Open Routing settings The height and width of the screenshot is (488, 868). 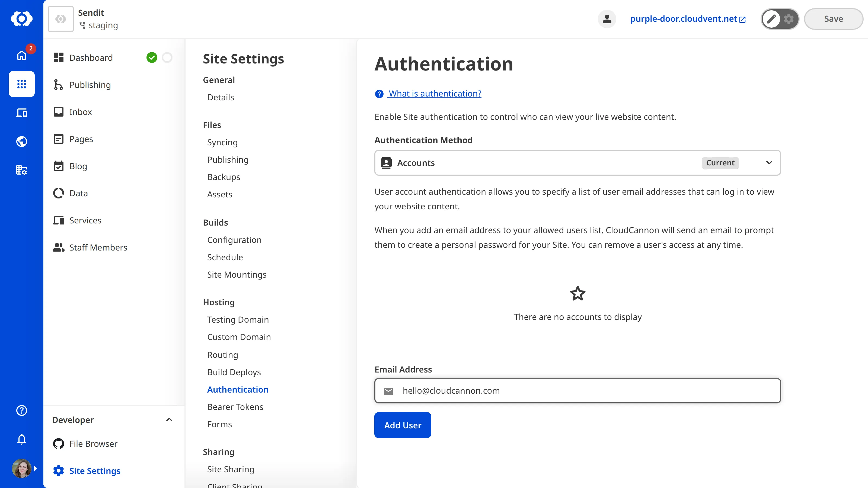222,355
